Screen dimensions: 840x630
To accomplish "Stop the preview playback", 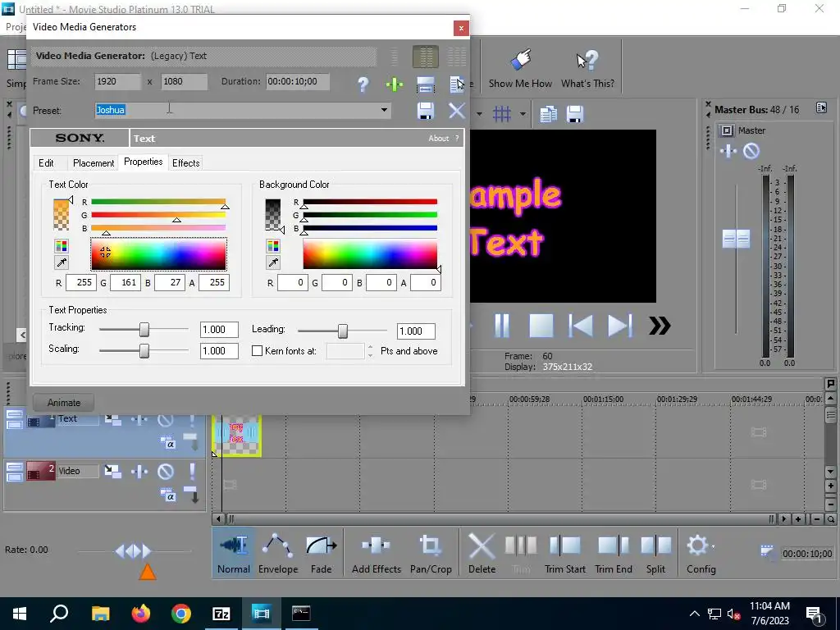I will pos(541,325).
